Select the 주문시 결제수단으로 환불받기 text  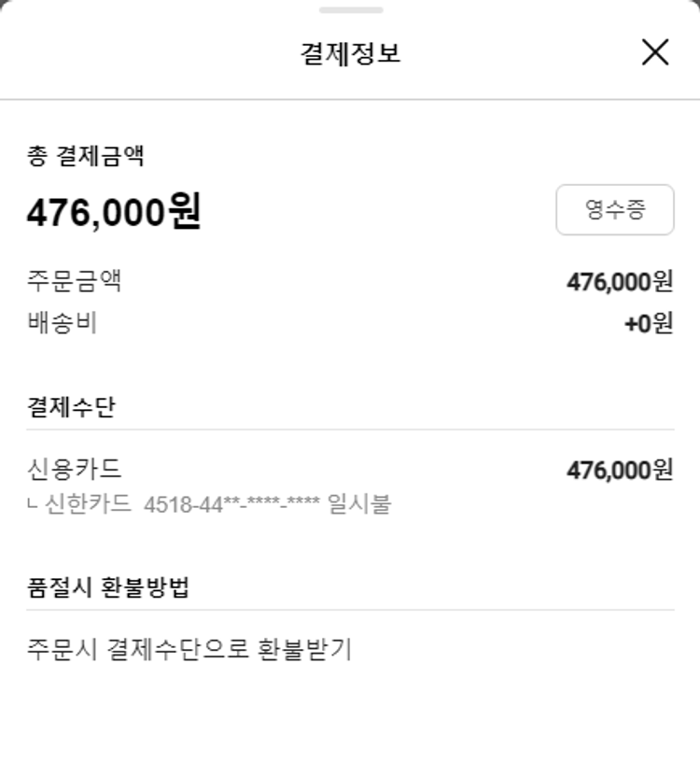(x=189, y=649)
